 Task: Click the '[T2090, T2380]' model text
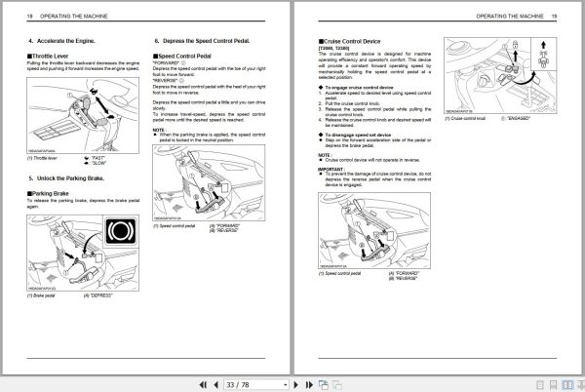pyautogui.click(x=333, y=48)
